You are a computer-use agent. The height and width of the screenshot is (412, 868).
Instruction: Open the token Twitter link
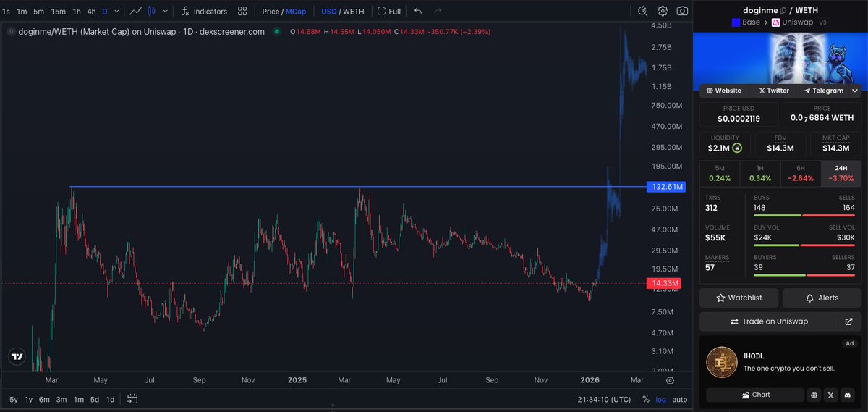coord(774,91)
